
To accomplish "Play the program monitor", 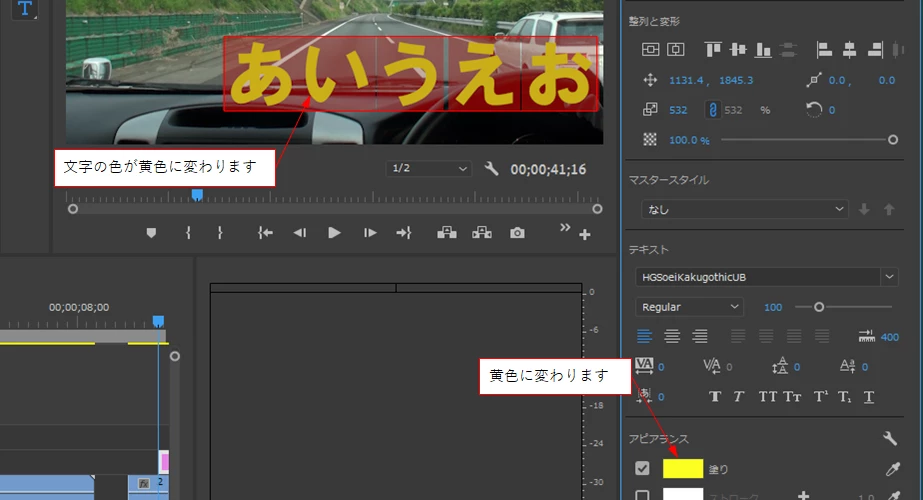I will pos(334,233).
